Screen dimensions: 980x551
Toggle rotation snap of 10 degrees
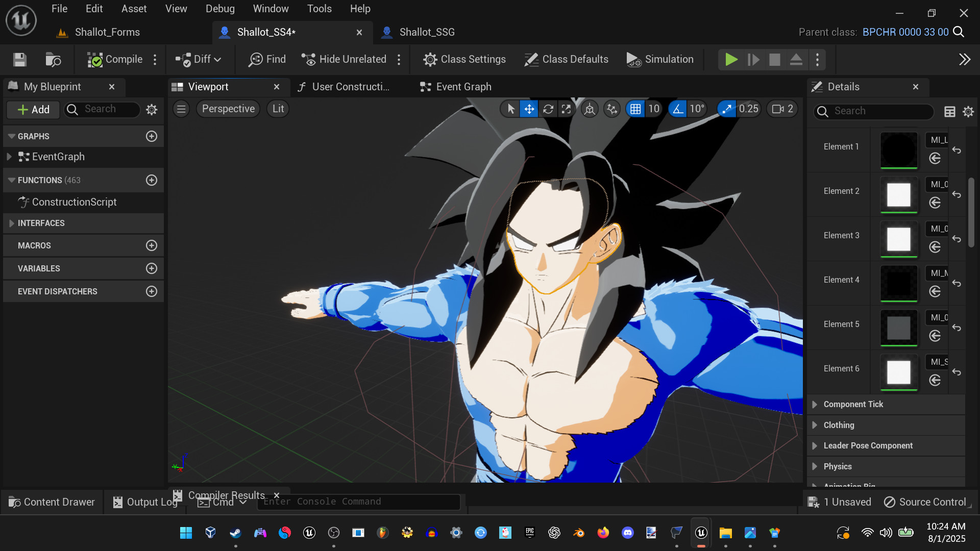tap(677, 109)
